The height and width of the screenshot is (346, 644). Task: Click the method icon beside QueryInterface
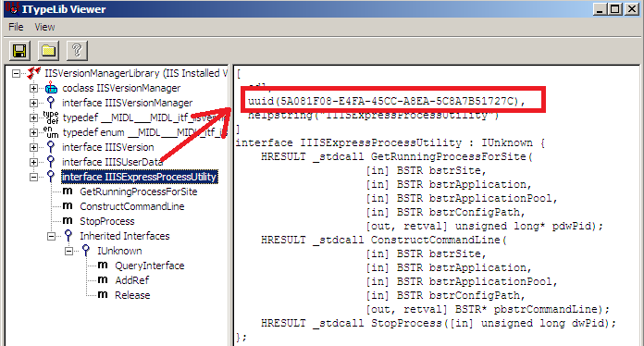tap(103, 266)
